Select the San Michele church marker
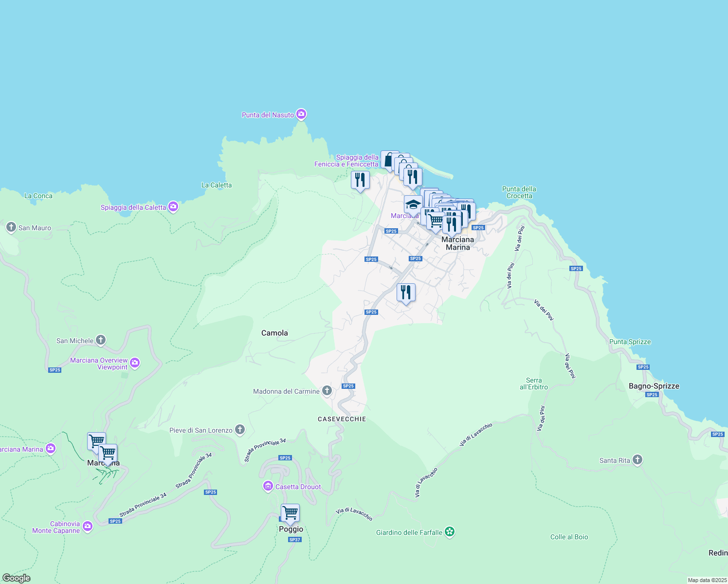This screenshot has height=584, width=728. [x=101, y=340]
